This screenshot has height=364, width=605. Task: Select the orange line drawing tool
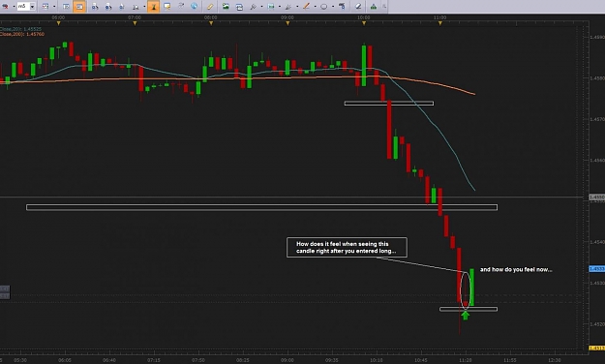[306, 6]
